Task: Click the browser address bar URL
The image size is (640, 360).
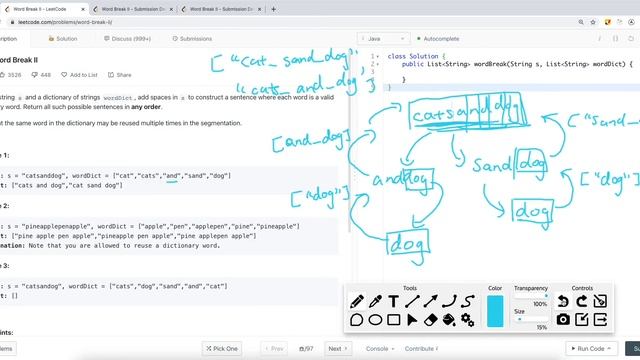Action: [x=65, y=22]
